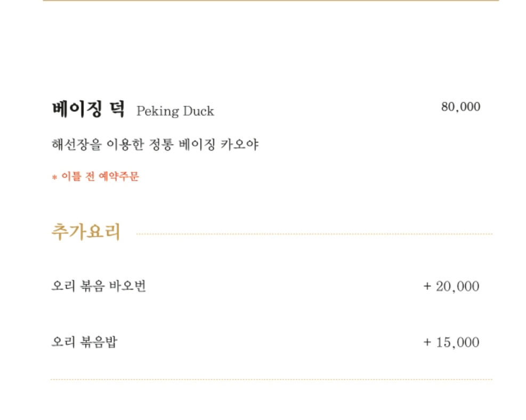Click the 15,000 add-on price
Screen dimensions: 526x420
click(x=457, y=342)
